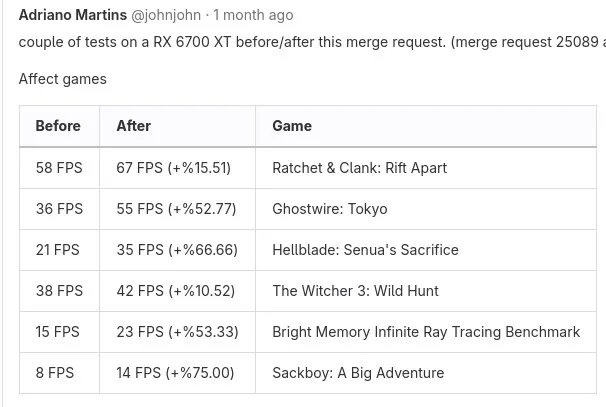
Task: Open Adriano Martins author profile link
Action: coord(73,15)
